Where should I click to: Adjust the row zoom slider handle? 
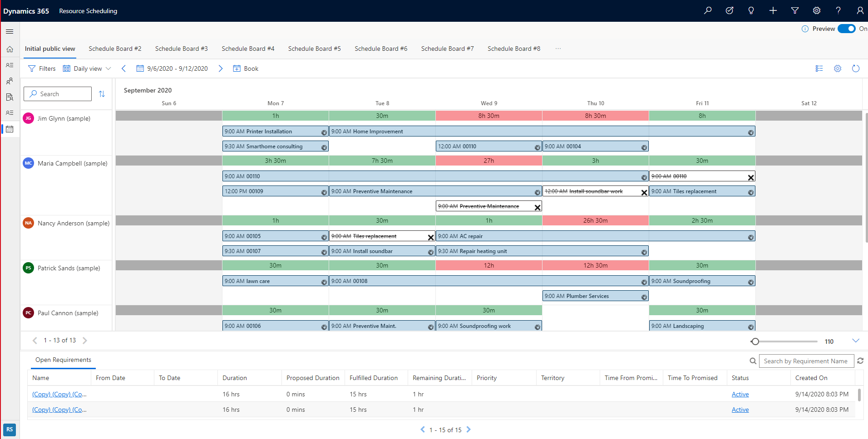(755, 341)
